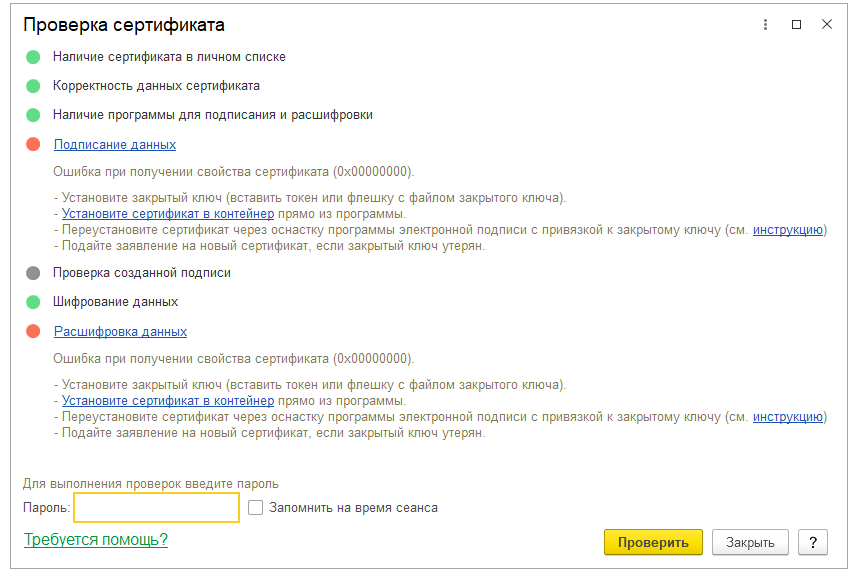Click gray status dot for 'Проверка созданной подписи'
This screenshot has width=853, height=570.
click(33, 273)
